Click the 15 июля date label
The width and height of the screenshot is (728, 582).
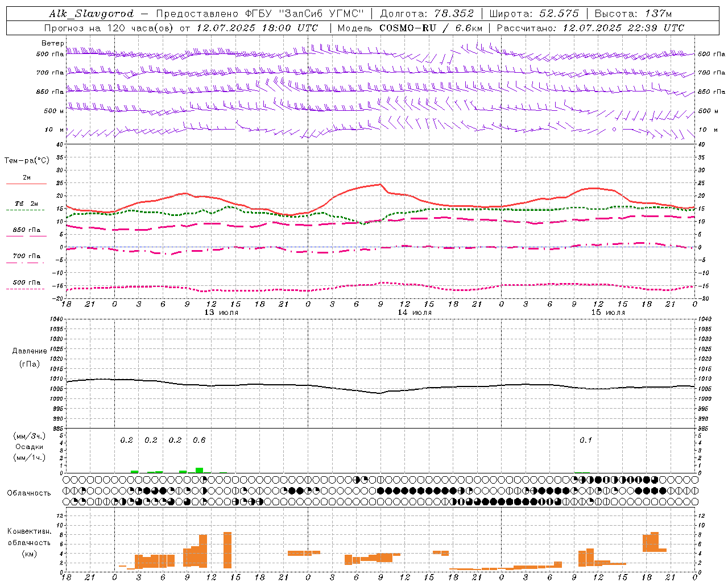tap(608, 313)
